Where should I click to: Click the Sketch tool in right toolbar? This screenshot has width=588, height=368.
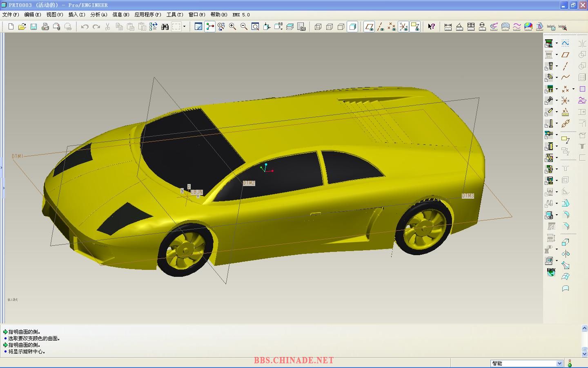point(566,43)
